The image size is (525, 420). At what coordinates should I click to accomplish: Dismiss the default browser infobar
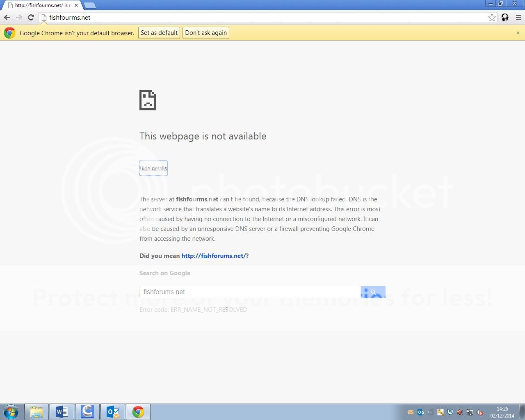point(518,33)
